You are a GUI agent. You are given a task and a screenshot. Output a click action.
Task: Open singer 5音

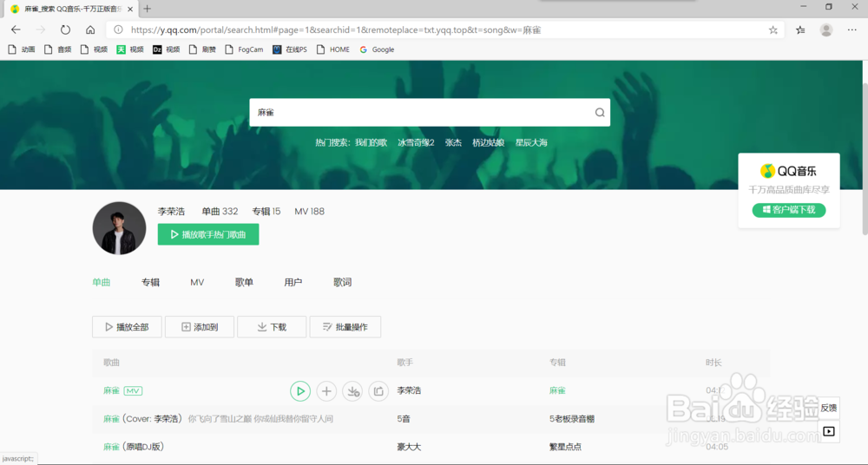coord(404,418)
